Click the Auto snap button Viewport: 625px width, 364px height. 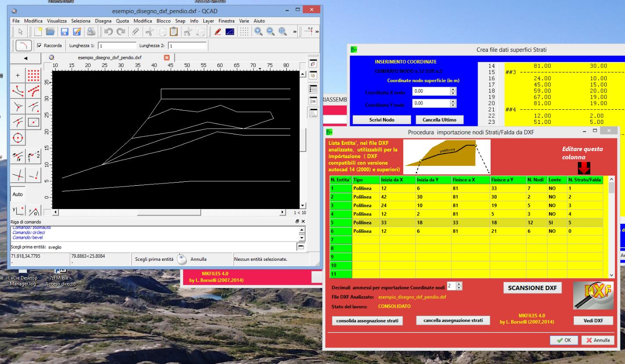pos(18,194)
